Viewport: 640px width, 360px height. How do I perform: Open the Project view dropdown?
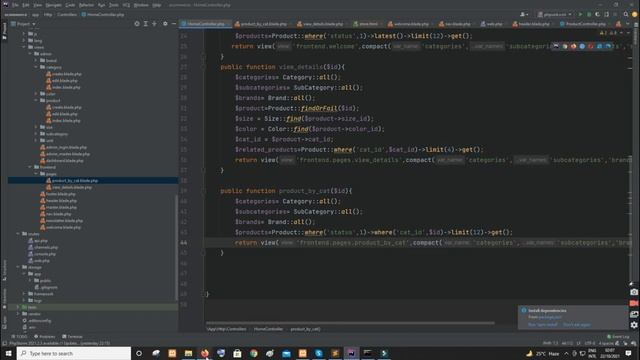point(23,24)
